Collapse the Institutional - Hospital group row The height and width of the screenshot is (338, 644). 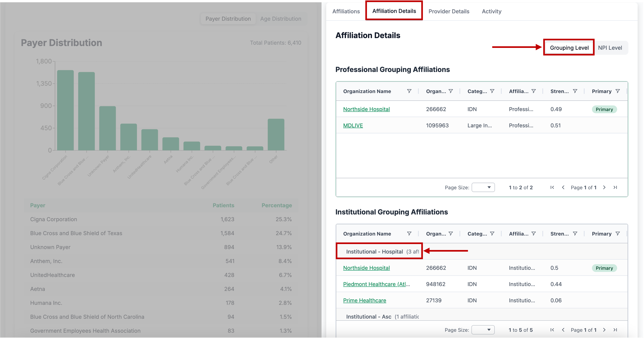[x=374, y=252]
